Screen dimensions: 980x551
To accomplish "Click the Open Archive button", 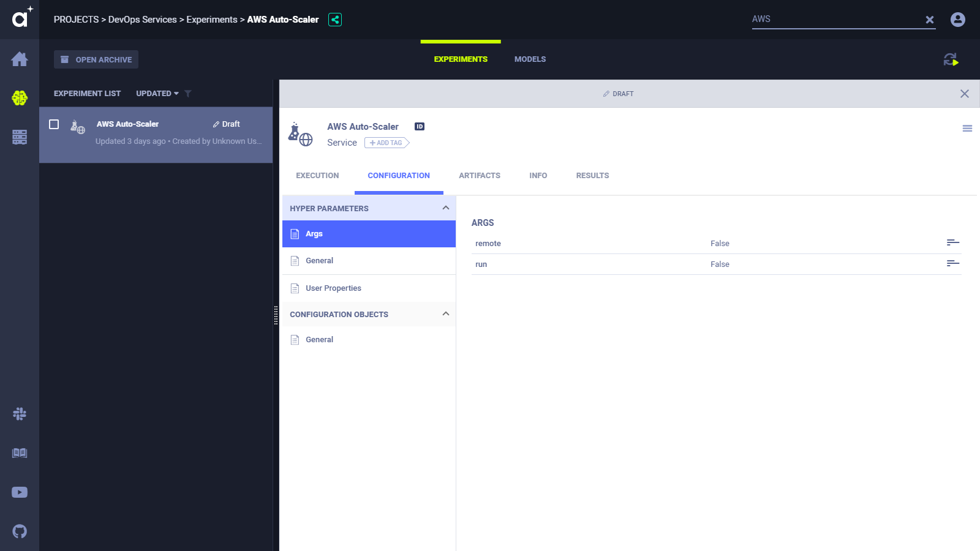I will (96, 59).
